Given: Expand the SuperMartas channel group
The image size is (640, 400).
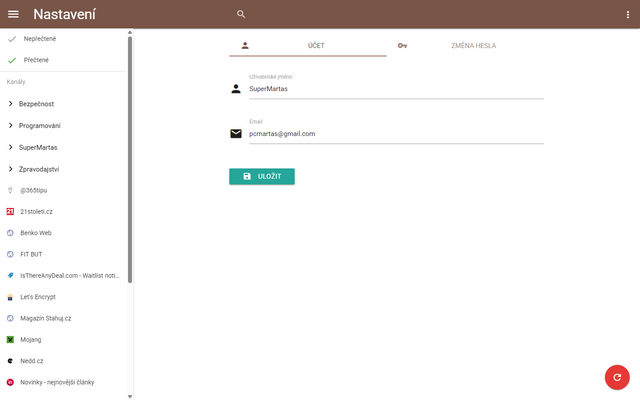Looking at the screenshot, I should [11, 147].
